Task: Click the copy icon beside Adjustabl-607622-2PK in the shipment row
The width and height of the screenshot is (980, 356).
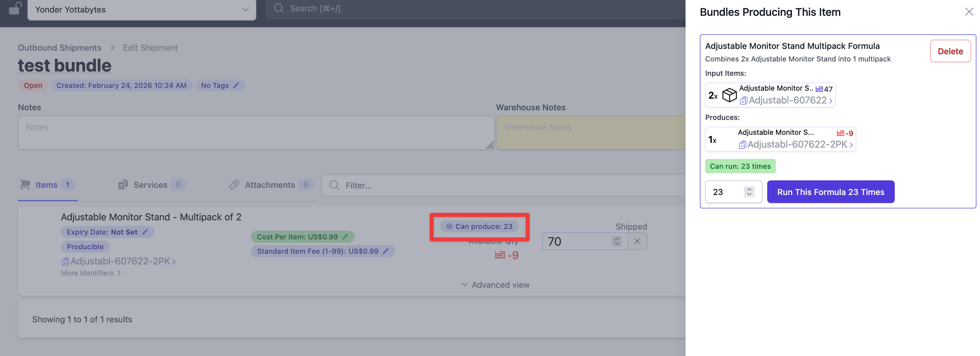Action: [65, 261]
